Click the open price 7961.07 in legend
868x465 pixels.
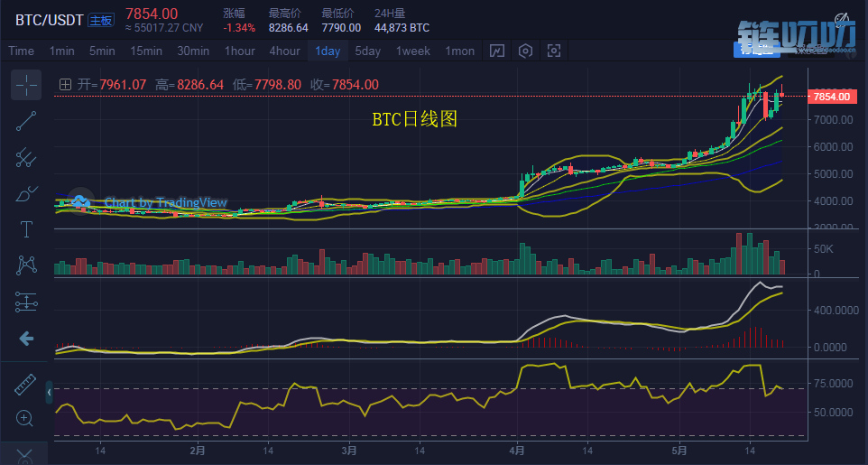[123, 85]
